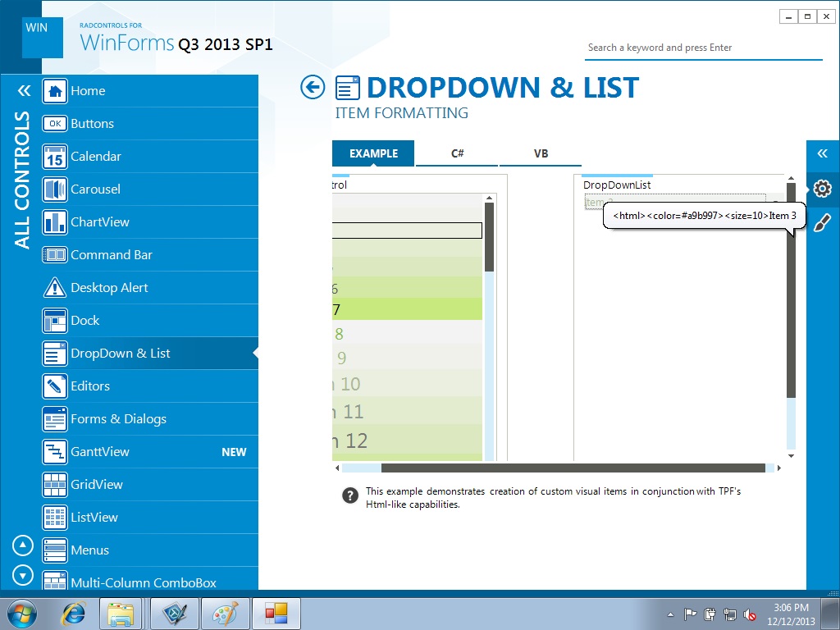Select list item 7 highlighted green
Viewport: 840px width, 630px height.
click(x=407, y=309)
